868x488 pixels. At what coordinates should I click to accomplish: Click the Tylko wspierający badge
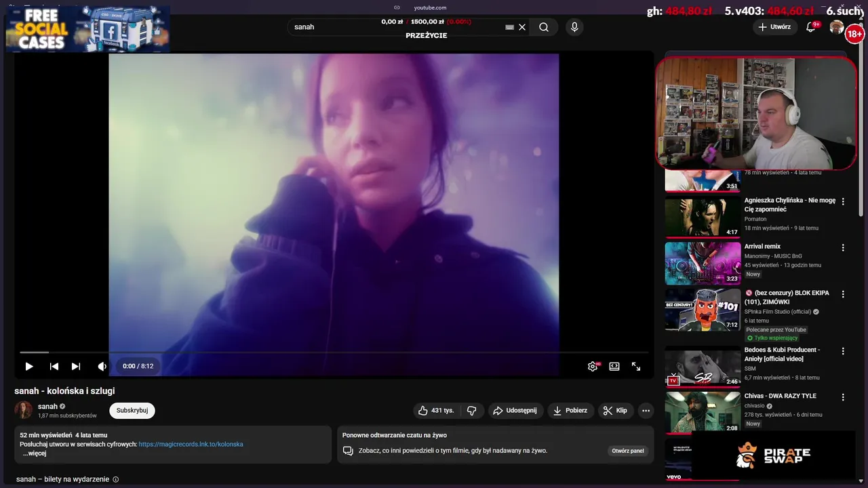tap(772, 338)
